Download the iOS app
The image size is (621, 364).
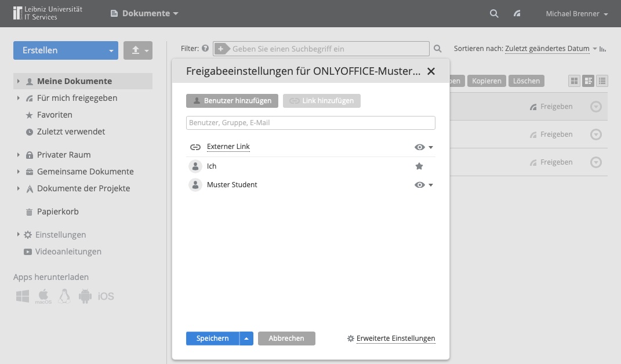click(x=106, y=296)
